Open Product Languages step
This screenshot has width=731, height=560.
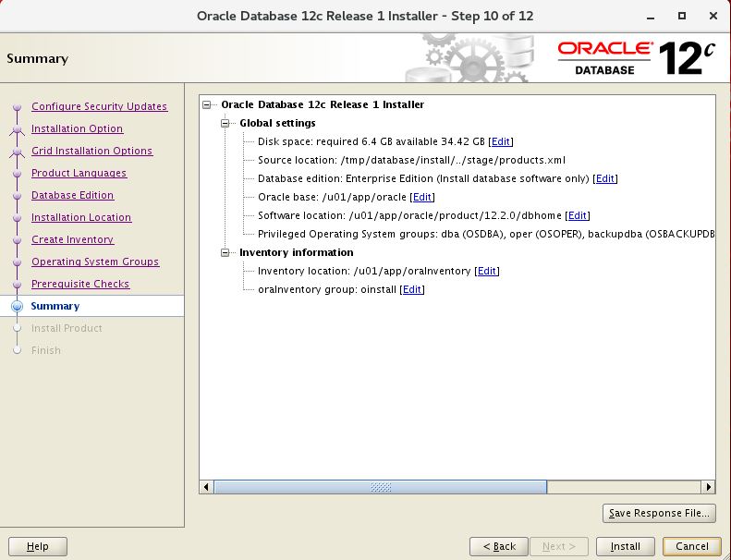(x=79, y=173)
